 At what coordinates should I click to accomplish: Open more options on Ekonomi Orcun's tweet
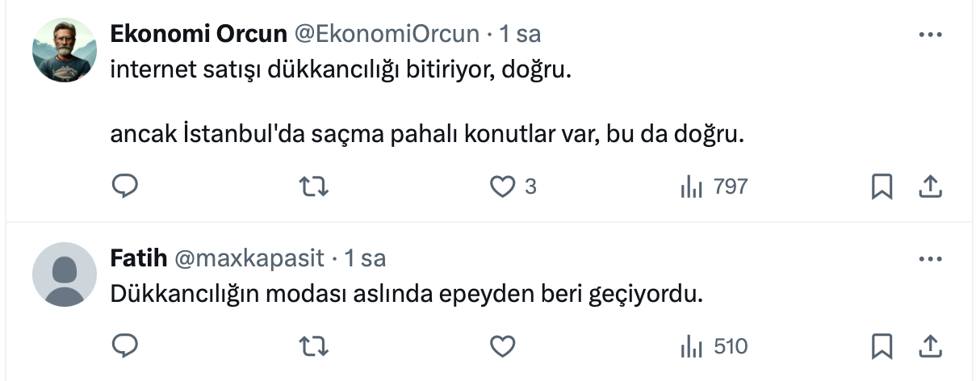point(931,35)
